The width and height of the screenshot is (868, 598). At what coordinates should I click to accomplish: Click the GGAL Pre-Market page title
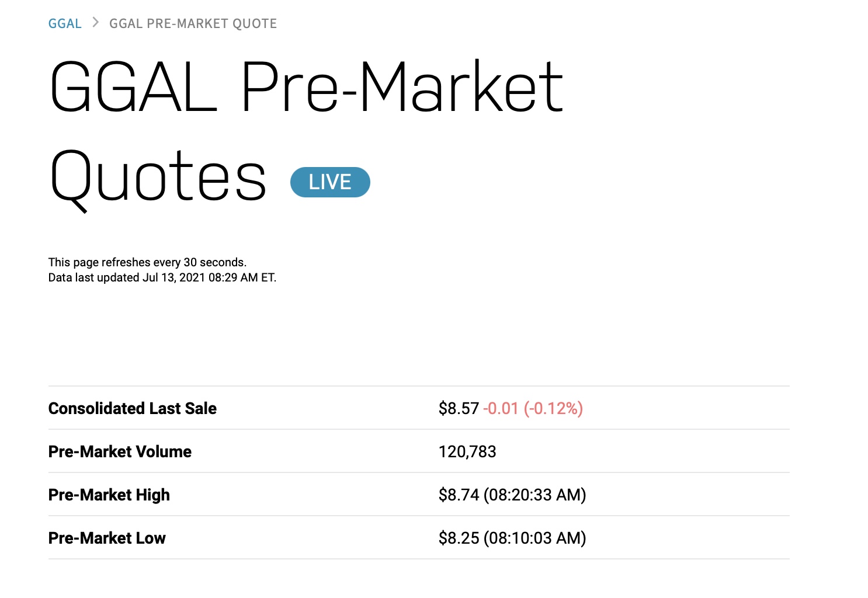pyautogui.click(x=307, y=88)
